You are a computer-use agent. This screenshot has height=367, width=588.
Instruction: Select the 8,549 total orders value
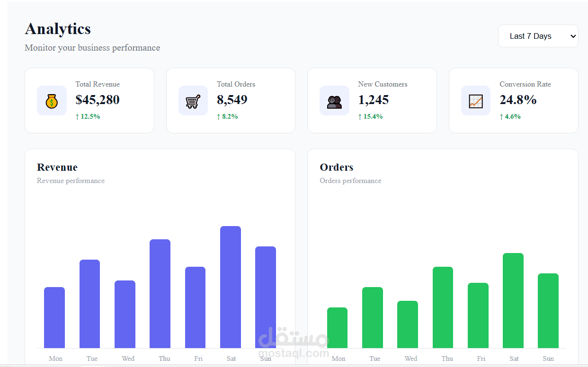point(232,100)
